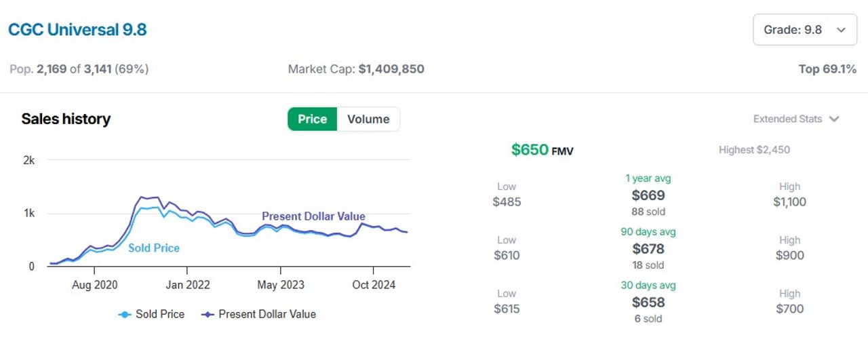Click the Market Cap $1,409,850 value

coord(391,69)
